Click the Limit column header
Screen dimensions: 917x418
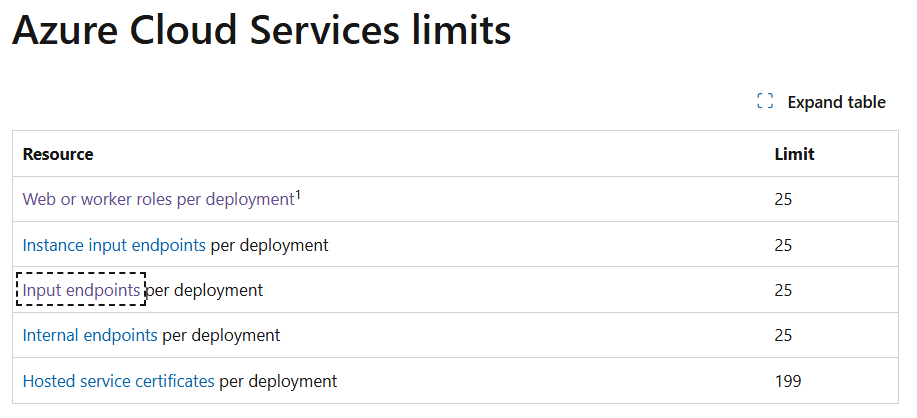click(x=794, y=154)
